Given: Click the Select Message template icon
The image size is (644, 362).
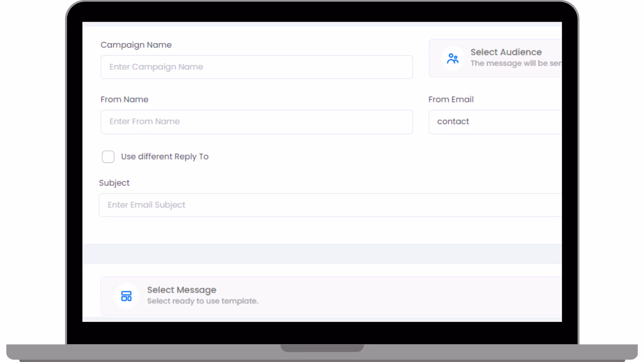Looking at the screenshot, I should [x=126, y=296].
